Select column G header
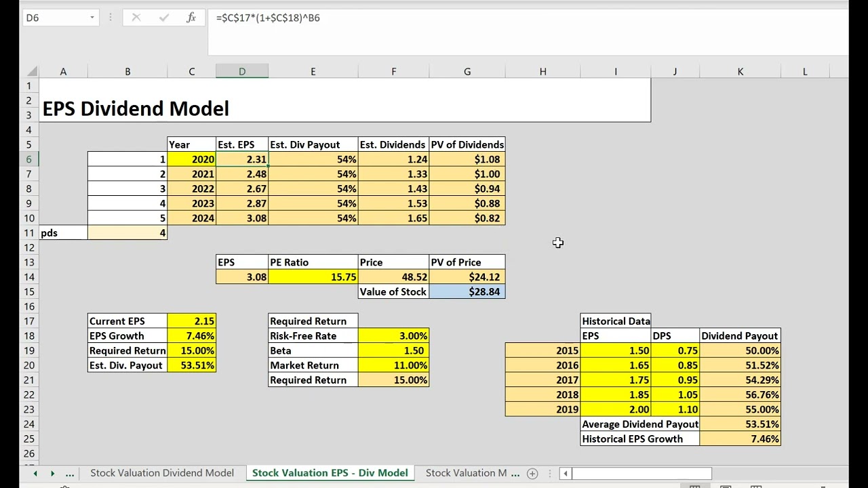The height and width of the screenshot is (488, 868). click(x=467, y=71)
